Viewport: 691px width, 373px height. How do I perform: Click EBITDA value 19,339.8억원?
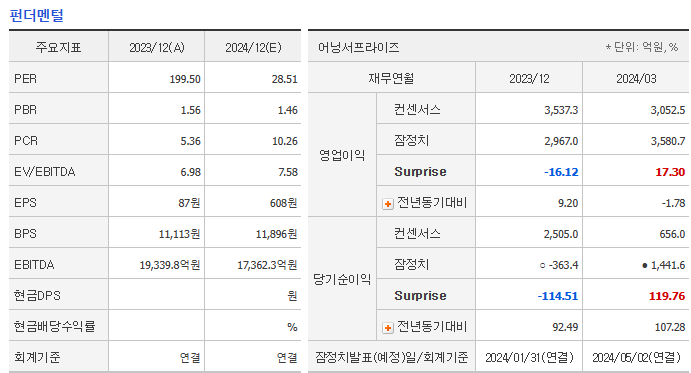coord(170,265)
